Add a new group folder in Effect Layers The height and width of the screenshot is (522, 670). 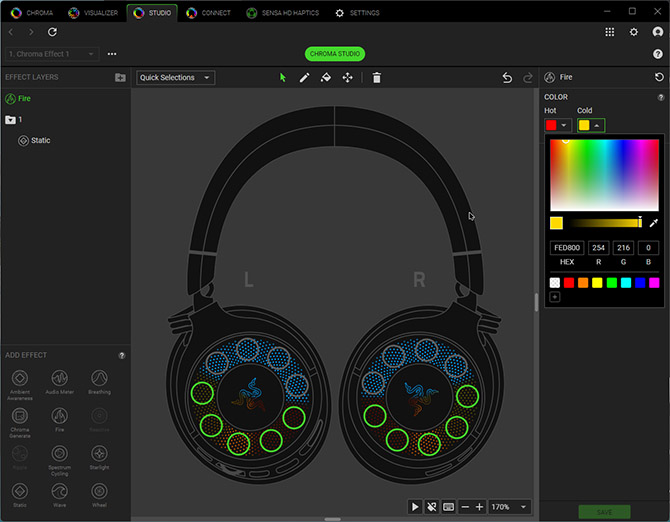tap(120, 77)
